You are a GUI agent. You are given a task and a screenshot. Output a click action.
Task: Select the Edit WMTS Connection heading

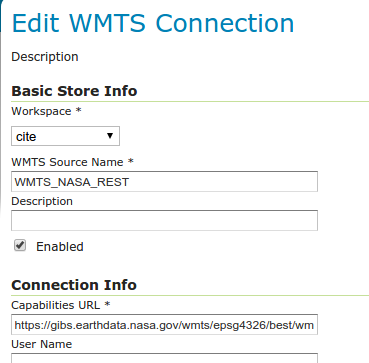click(x=153, y=23)
